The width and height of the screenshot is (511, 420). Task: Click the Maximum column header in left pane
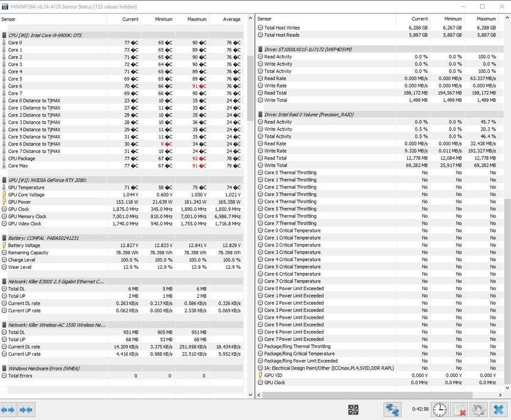tap(192, 19)
